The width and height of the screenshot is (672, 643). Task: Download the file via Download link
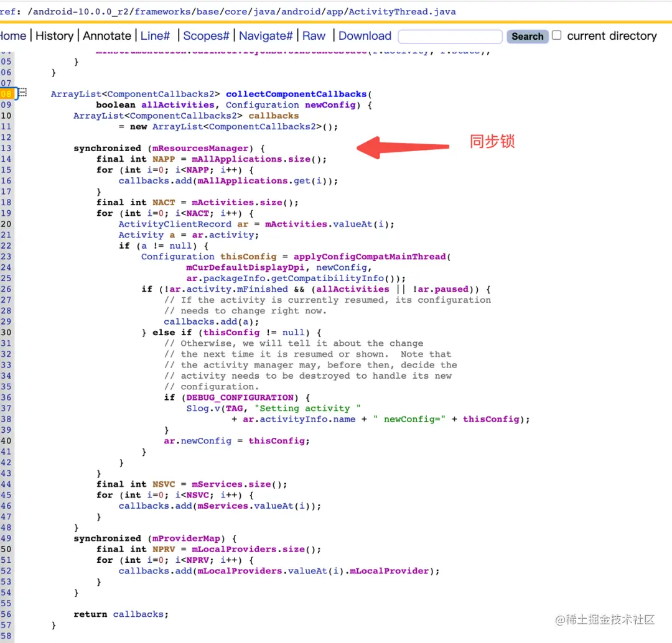tap(365, 36)
